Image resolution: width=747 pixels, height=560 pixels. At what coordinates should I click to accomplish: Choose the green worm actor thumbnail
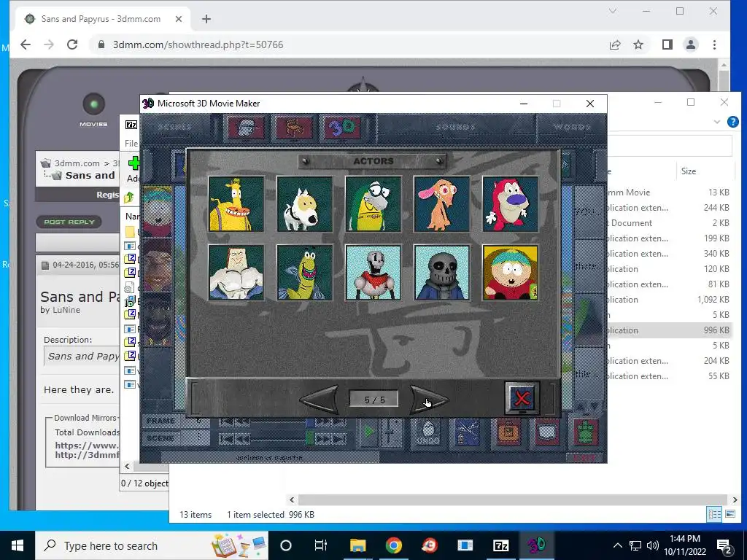pos(304,273)
